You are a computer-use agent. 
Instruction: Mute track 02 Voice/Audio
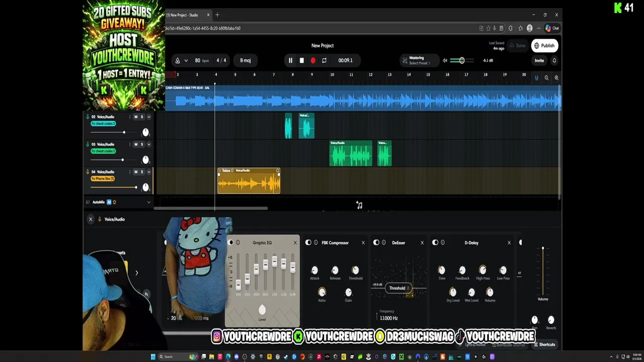[x=135, y=117]
